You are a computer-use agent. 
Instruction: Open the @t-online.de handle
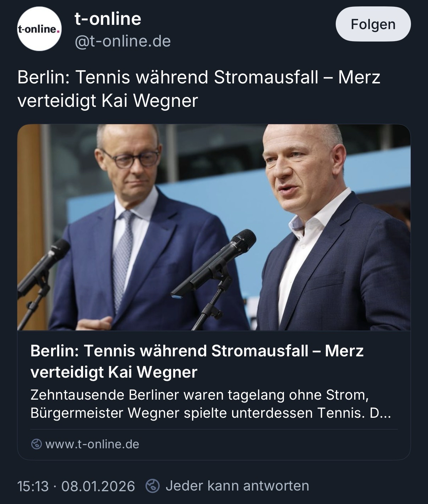[122, 41]
